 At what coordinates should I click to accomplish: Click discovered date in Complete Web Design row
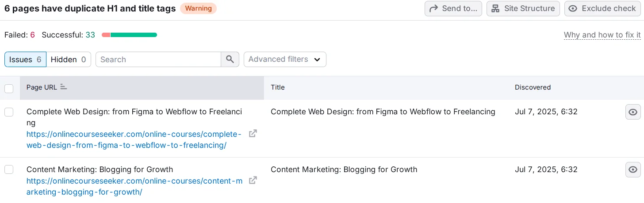click(x=546, y=112)
